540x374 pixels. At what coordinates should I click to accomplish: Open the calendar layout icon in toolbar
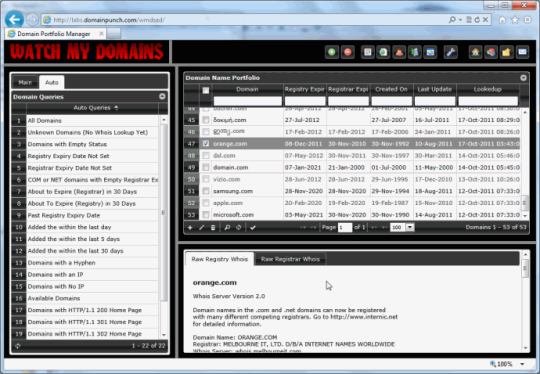tap(368, 52)
